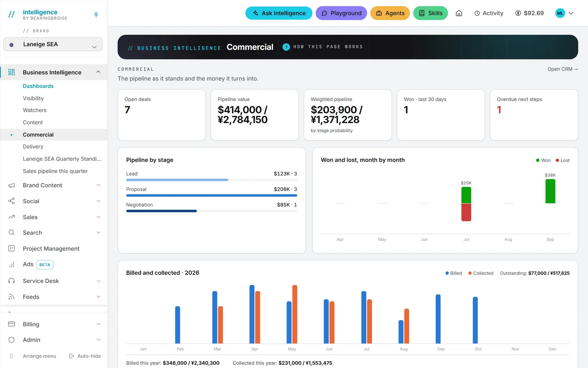This screenshot has height=368, width=588.
Task: Click the Activity clock icon
Action: click(x=477, y=13)
